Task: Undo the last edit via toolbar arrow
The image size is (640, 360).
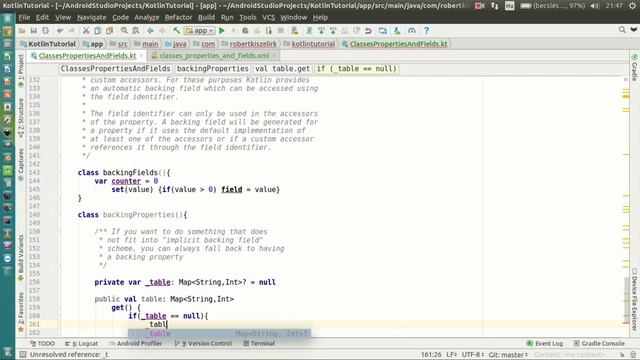Action: click(x=60, y=31)
